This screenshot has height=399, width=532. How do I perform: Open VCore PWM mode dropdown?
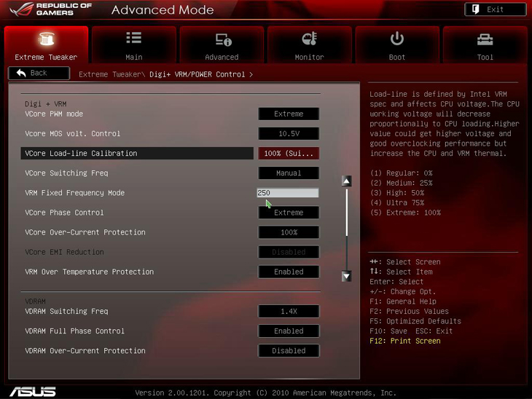pyautogui.click(x=289, y=114)
